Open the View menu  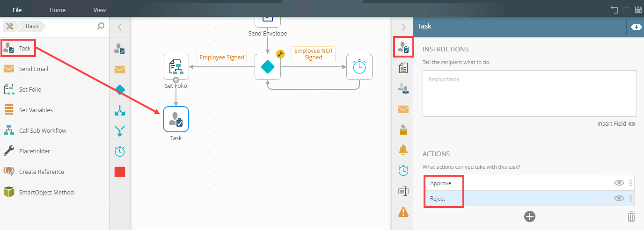(100, 10)
